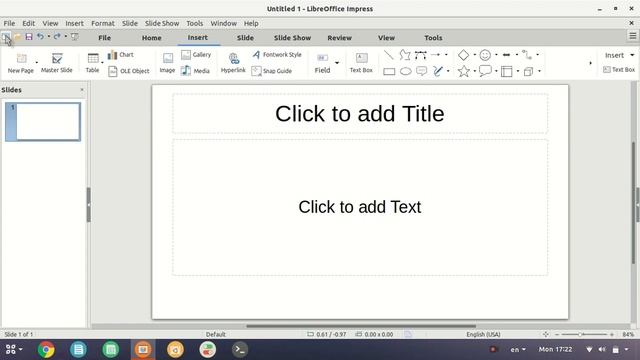
Task: Insert a Hyperlink
Action: pos(233,63)
